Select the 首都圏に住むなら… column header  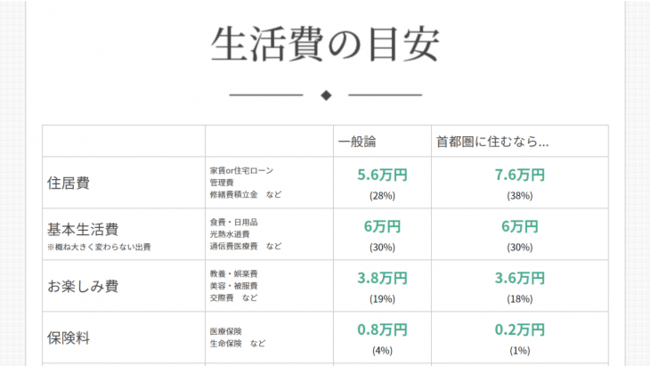coord(492,142)
